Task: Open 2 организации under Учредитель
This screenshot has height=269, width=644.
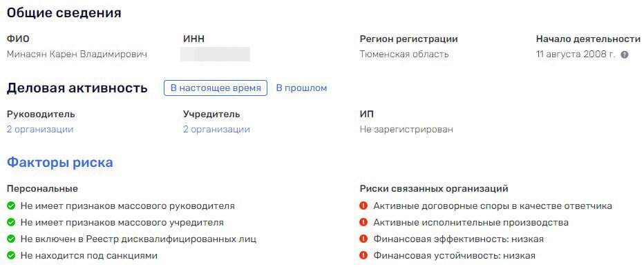Action: pyautogui.click(x=216, y=130)
